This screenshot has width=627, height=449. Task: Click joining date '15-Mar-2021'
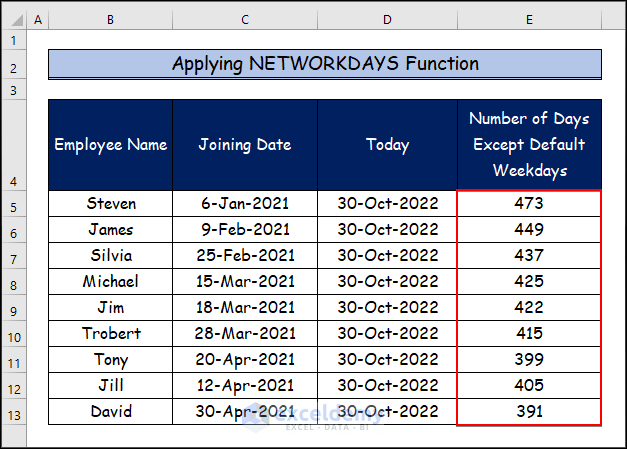(245, 281)
